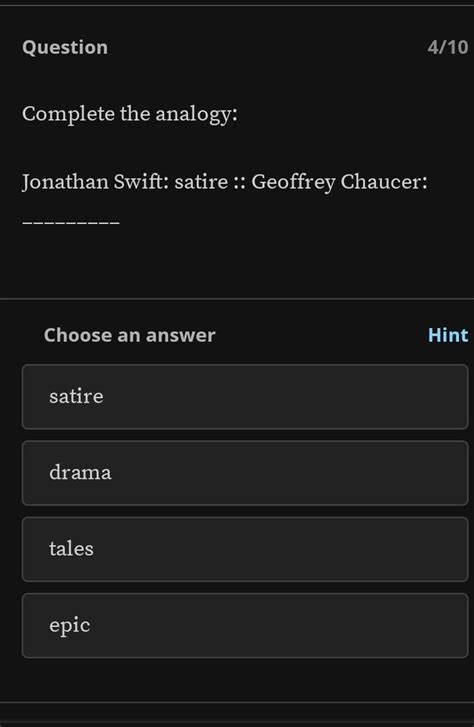Select 'epic' answer option
The image size is (474, 727).
245,625
